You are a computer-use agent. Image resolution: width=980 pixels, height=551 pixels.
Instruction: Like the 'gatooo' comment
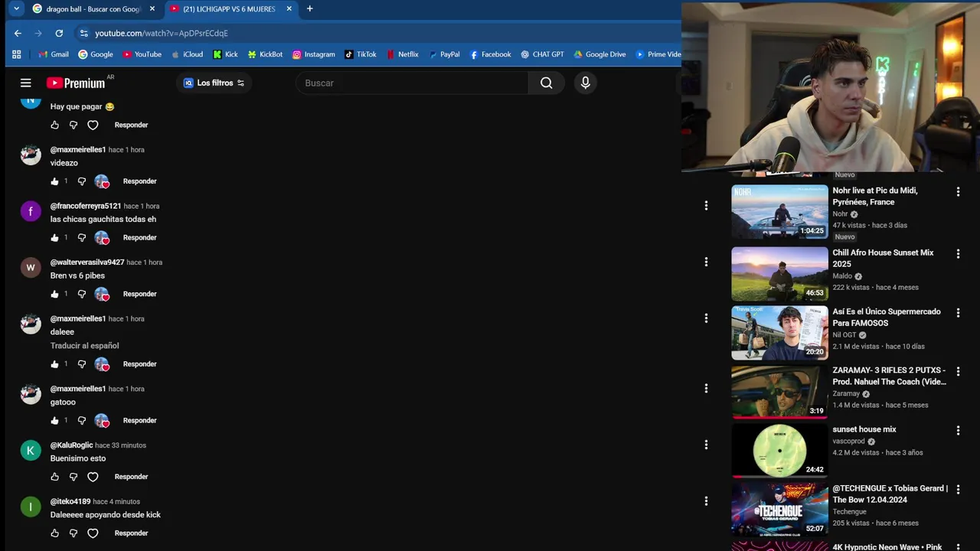[54, 420]
